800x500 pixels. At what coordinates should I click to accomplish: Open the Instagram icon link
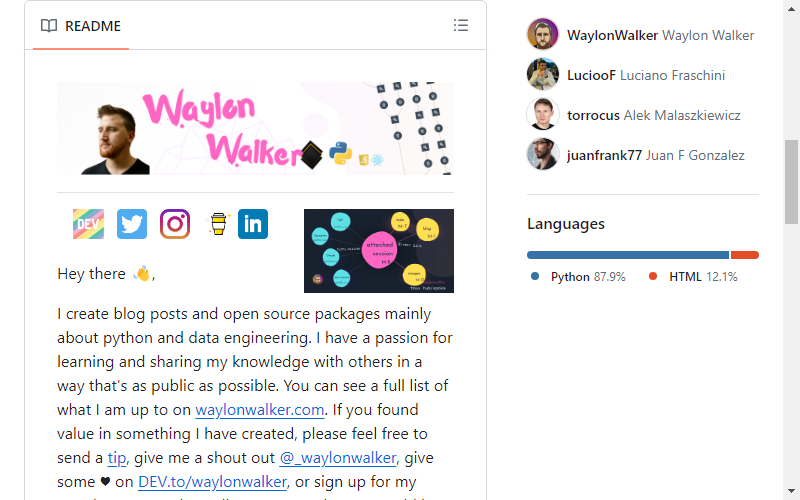coord(175,224)
